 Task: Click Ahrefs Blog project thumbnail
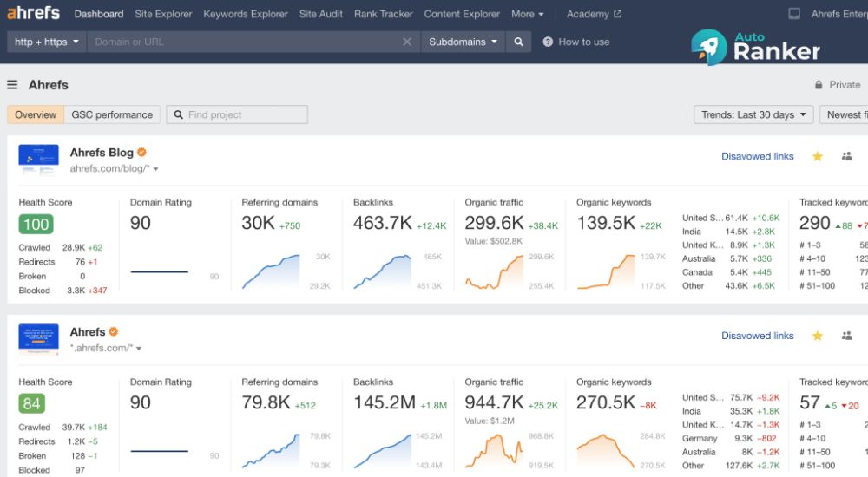(38, 160)
